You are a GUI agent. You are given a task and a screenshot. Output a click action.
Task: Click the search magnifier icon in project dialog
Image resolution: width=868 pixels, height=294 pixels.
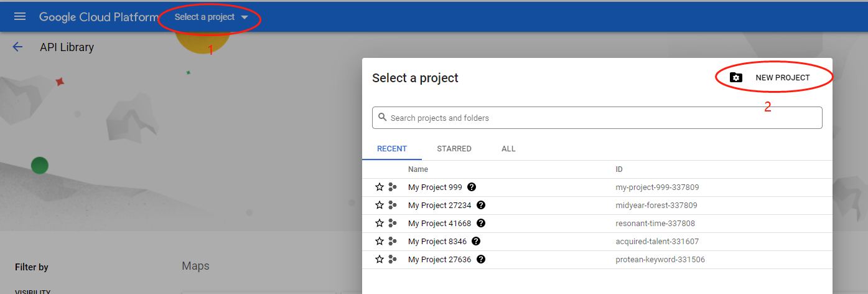(x=383, y=117)
